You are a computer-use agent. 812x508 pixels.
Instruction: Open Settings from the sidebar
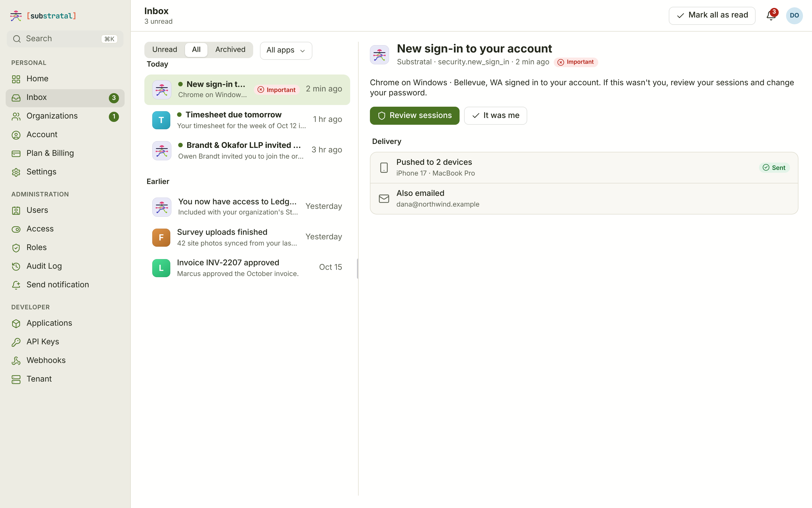pos(65,172)
